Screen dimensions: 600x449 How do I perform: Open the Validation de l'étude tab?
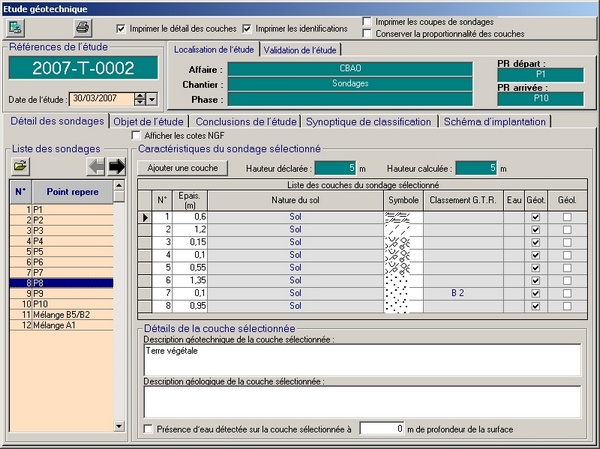[x=301, y=49]
